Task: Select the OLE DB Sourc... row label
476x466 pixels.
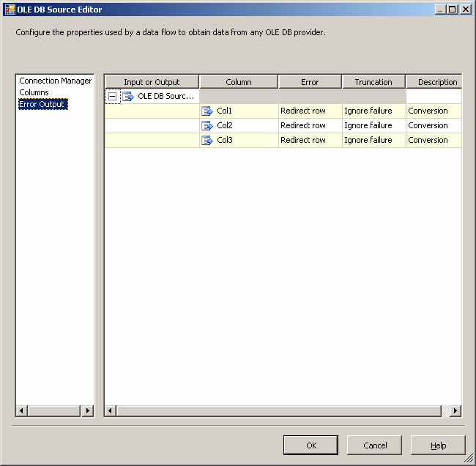Action: [166, 96]
